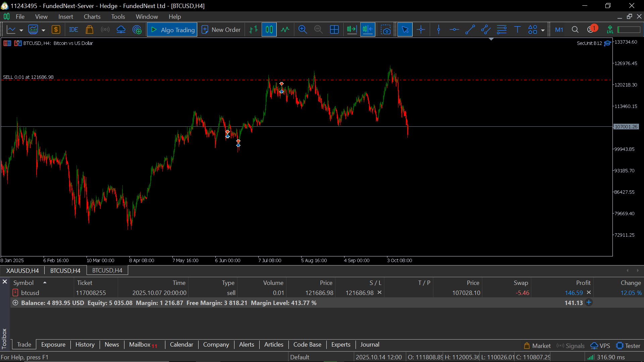Viewport: 644px width, 362px height.
Task: Open the XAUUSD,H4 chart tab
Action: click(x=22, y=270)
